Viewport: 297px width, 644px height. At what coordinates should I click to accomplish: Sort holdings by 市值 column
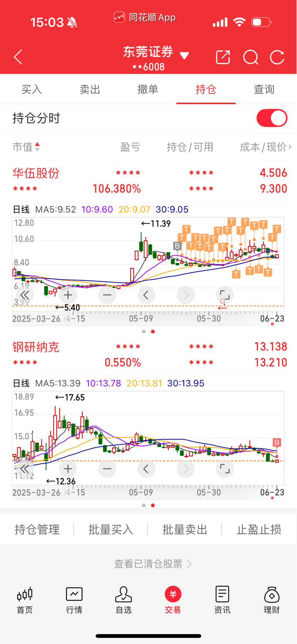point(26,147)
